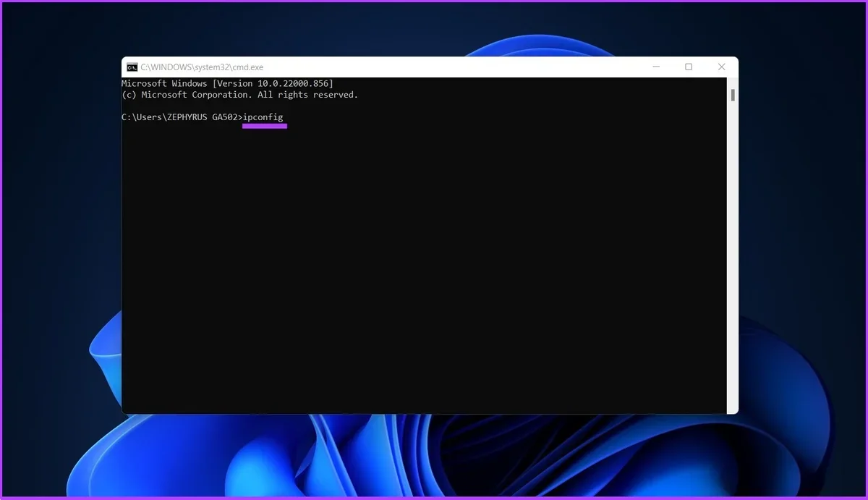Click the cmd.exe title bar path text
This screenshot has height=500, width=868.
tap(202, 67)
